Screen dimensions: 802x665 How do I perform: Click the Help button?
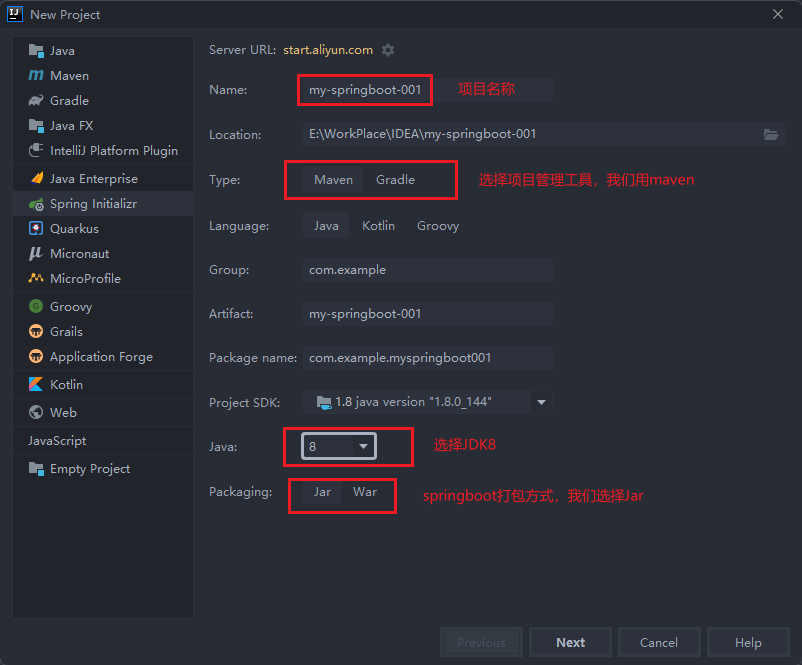click(x=748, y=642)
